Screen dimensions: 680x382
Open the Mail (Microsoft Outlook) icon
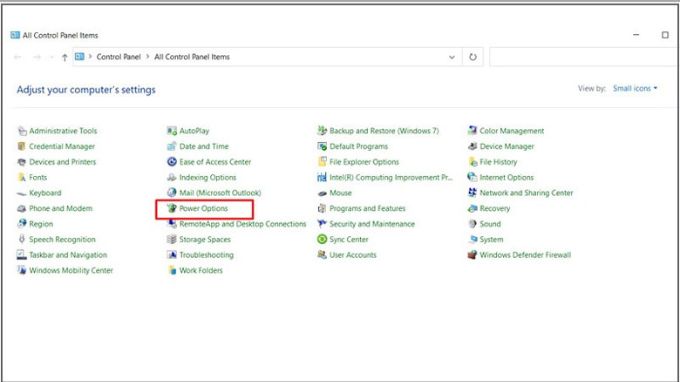[172, 193]
